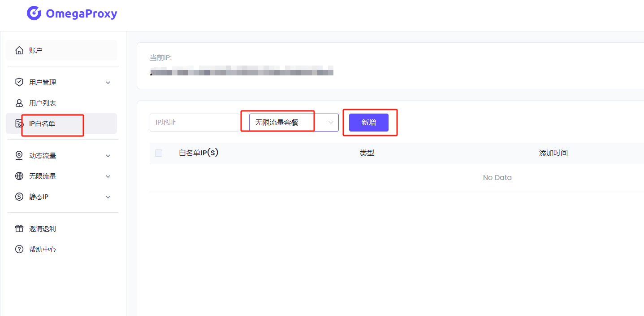Click the OmegaProxy brand name
Image resolution: width=644 pixels, height=316 pixels.
(x=82, y=13)
